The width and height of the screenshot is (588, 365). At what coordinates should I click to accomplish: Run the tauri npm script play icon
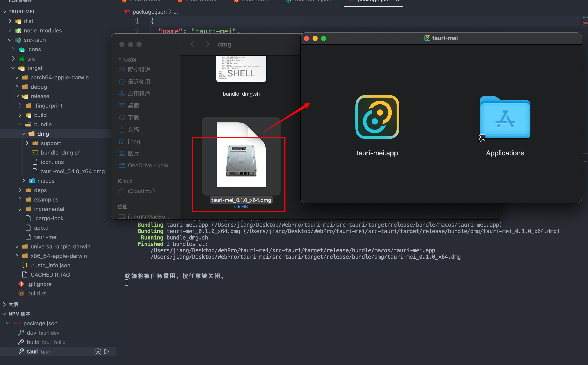(x=107, y=351)
